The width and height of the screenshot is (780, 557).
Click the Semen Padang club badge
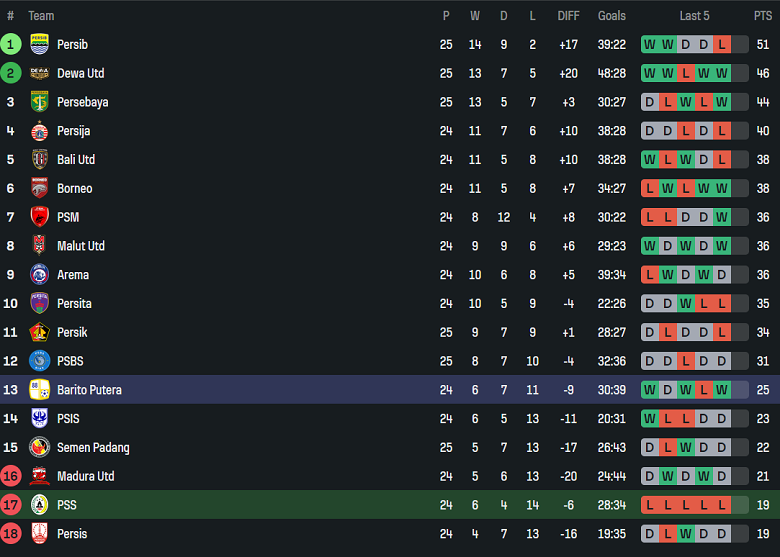(40, 448)
